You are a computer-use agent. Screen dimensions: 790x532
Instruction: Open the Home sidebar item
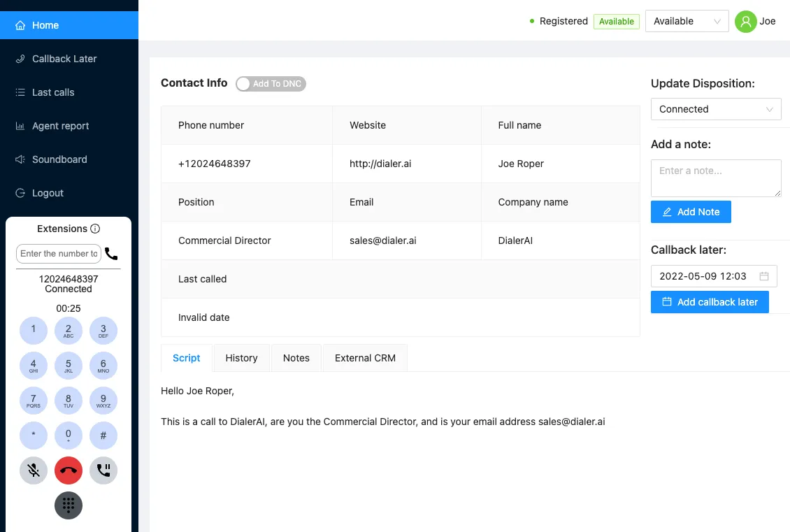(x=69, y=25)
